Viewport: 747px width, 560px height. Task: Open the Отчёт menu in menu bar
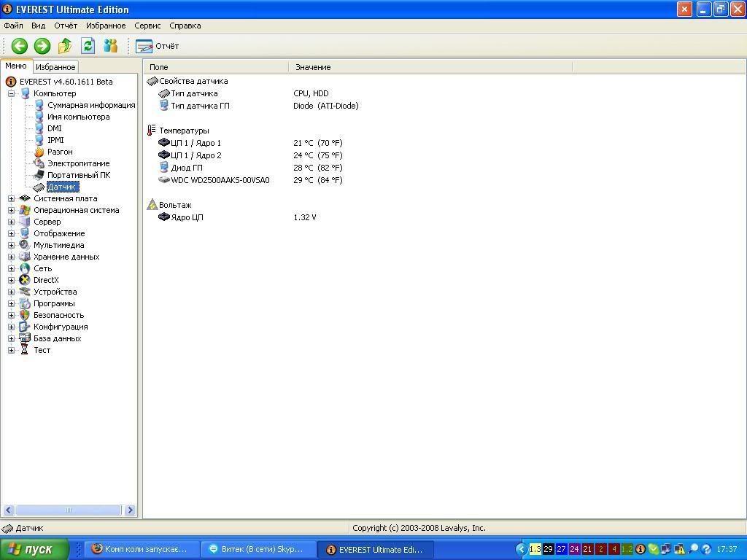[x=65, y=26]
